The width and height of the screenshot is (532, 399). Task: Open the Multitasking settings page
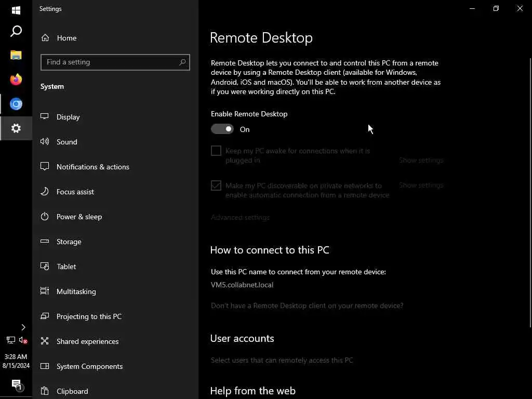point(76,291)
